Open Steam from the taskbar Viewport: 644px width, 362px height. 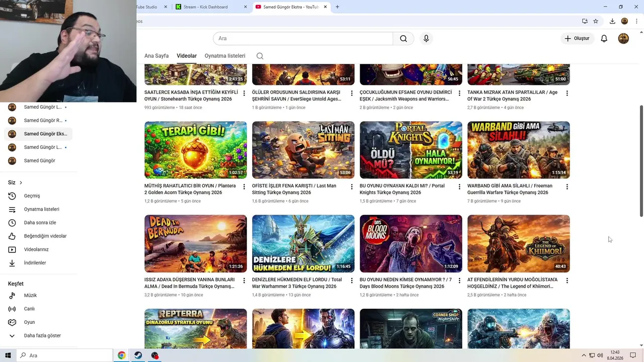(138, 355)
